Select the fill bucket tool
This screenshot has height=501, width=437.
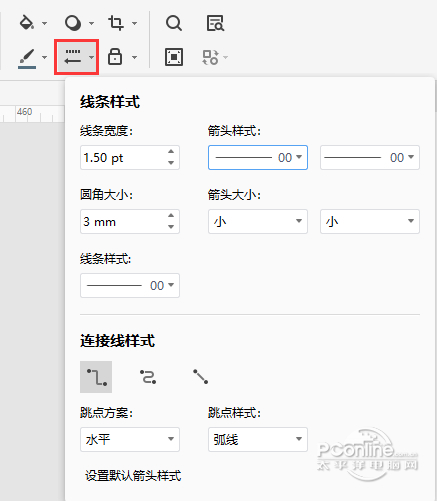pos(27,23)
